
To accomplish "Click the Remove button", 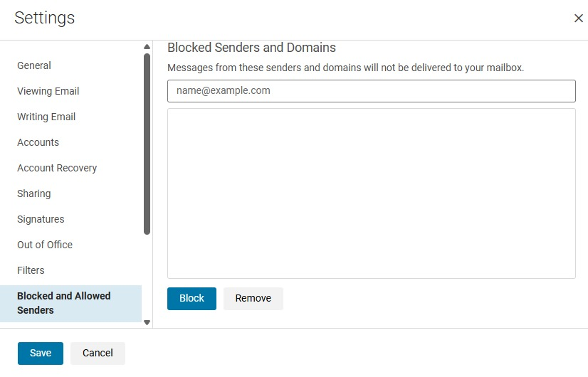I will tap(253, 299).
